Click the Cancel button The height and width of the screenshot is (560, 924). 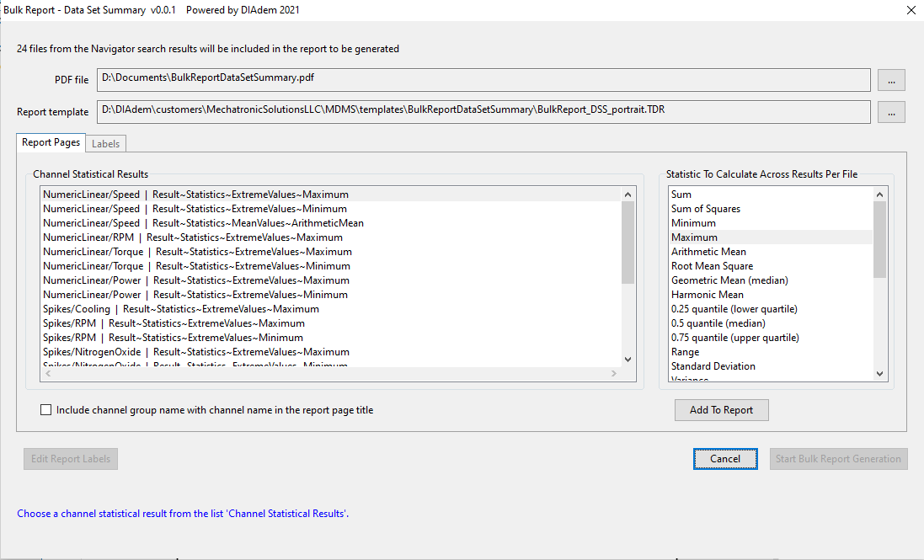click(724, 459)
